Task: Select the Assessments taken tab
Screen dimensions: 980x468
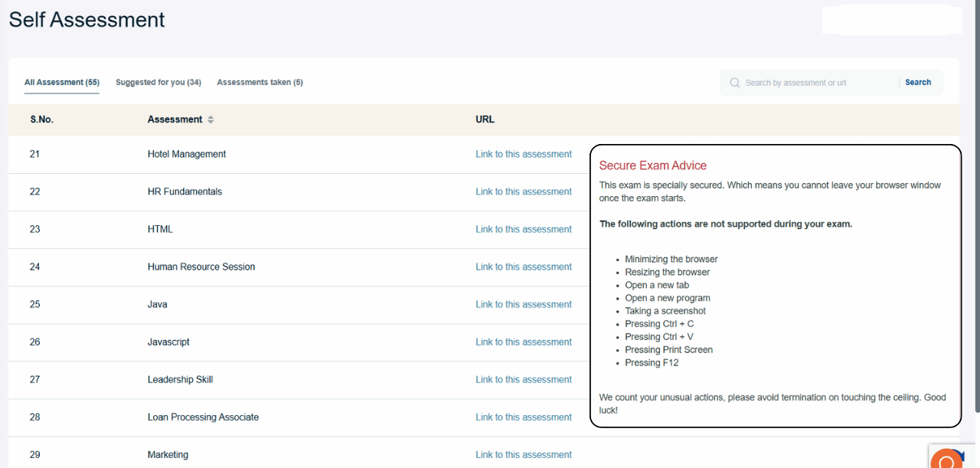Action: tap(260, 82)
